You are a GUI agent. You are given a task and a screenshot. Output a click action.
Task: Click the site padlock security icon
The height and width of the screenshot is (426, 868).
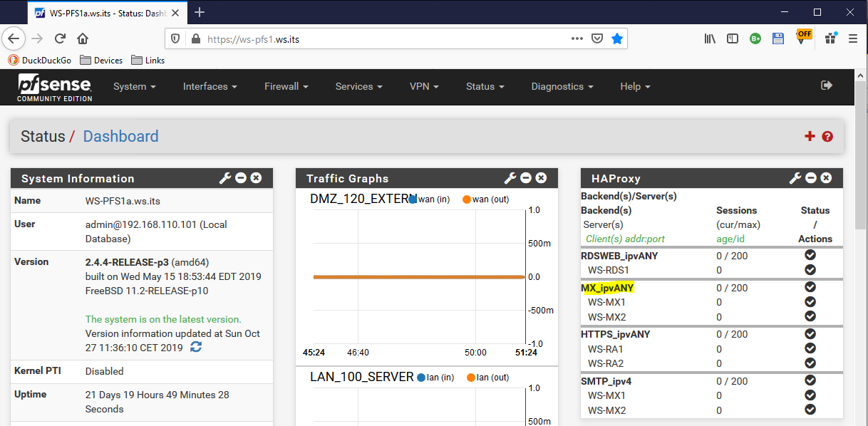click(195, 39)
